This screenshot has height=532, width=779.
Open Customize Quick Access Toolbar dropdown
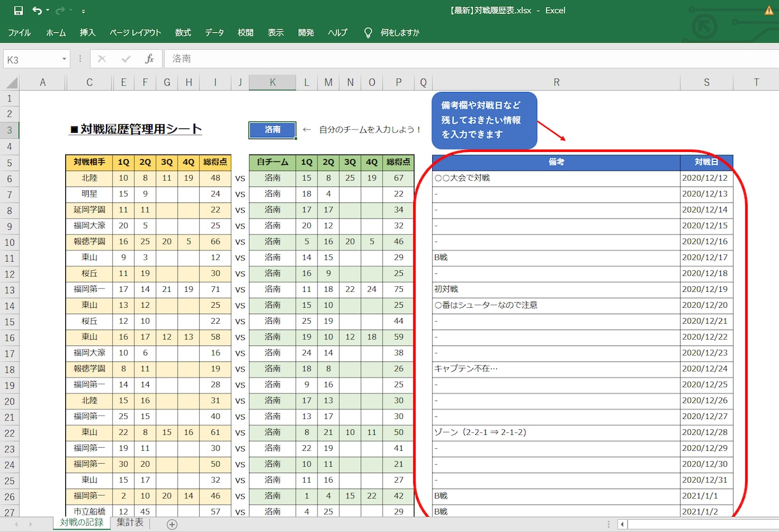pos(84,11)
